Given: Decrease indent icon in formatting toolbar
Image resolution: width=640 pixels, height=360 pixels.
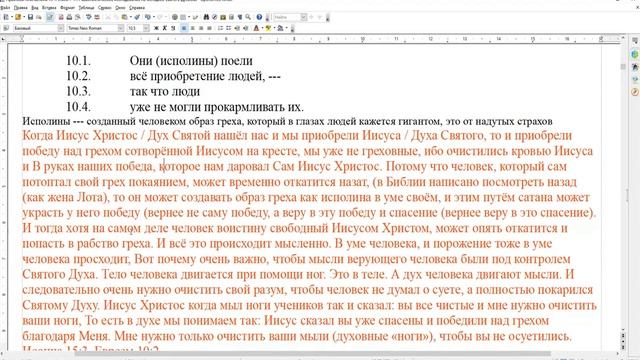Looking at the screenshot, I should pos(237,28).
